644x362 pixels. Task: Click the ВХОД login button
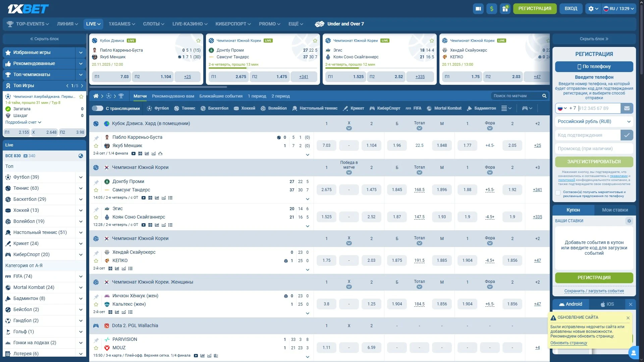tap(571, 9)
